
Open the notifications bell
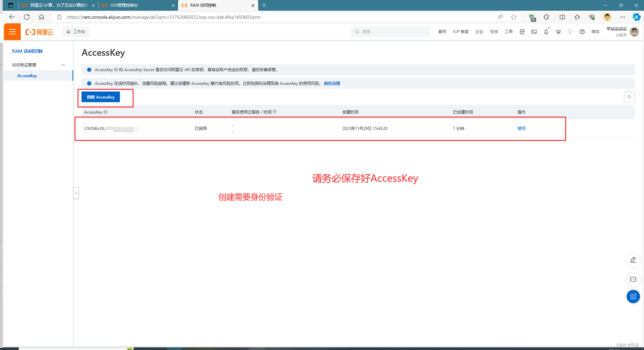[546, 32]
